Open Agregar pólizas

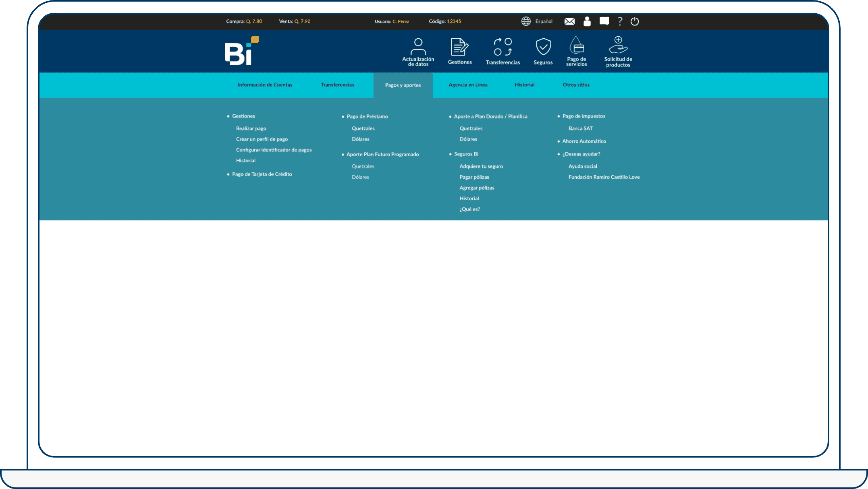477,188
